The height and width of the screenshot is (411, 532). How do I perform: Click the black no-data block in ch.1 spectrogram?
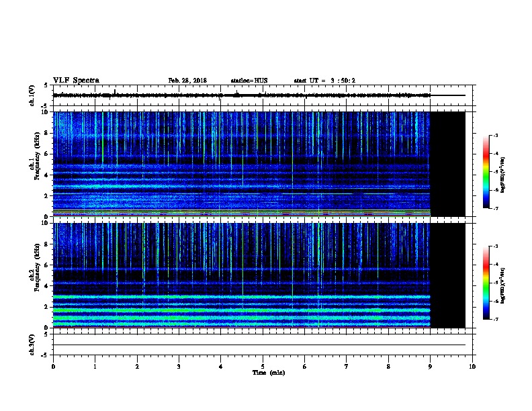pos(447,164)
